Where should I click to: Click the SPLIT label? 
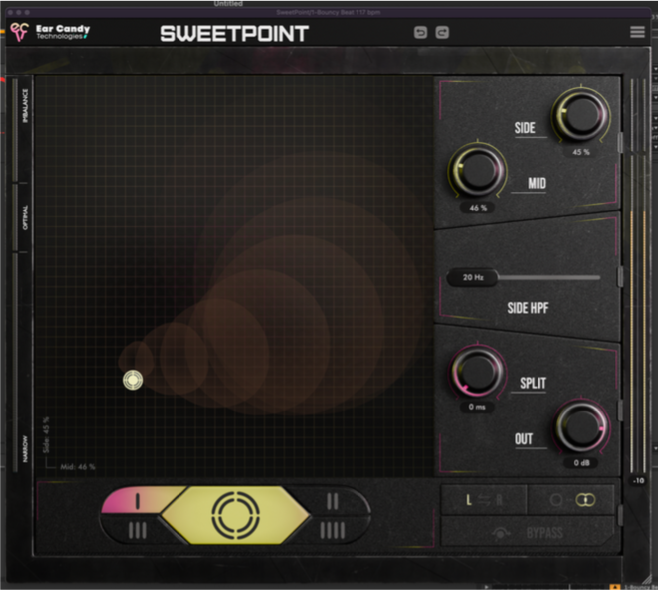click(x=533, y=383)
